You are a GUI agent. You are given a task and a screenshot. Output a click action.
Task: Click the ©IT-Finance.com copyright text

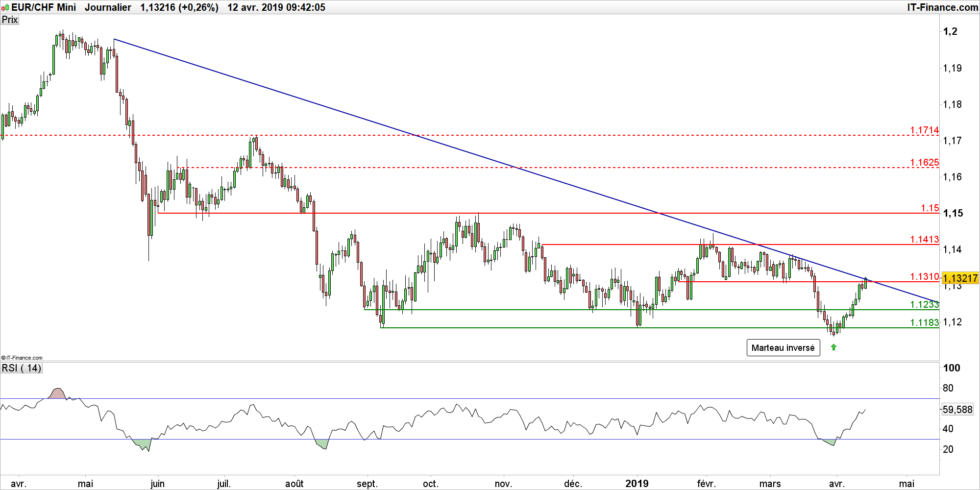click(x=22, y=358)
